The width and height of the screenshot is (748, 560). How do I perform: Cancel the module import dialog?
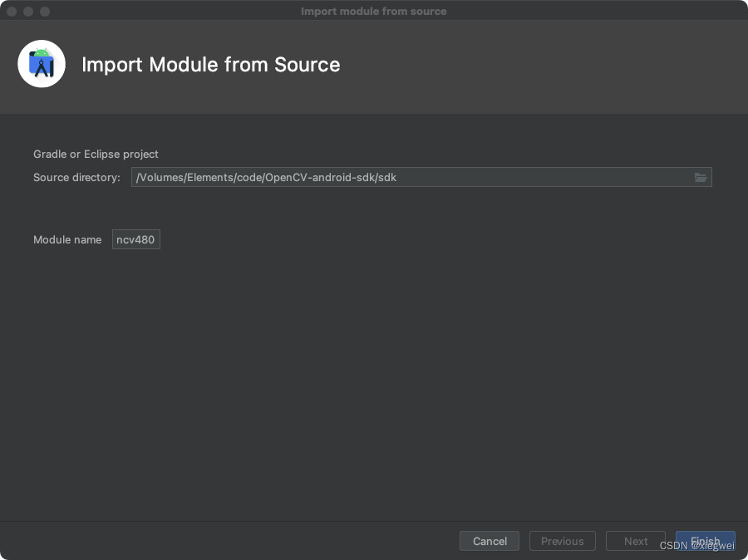coord(490,541)
